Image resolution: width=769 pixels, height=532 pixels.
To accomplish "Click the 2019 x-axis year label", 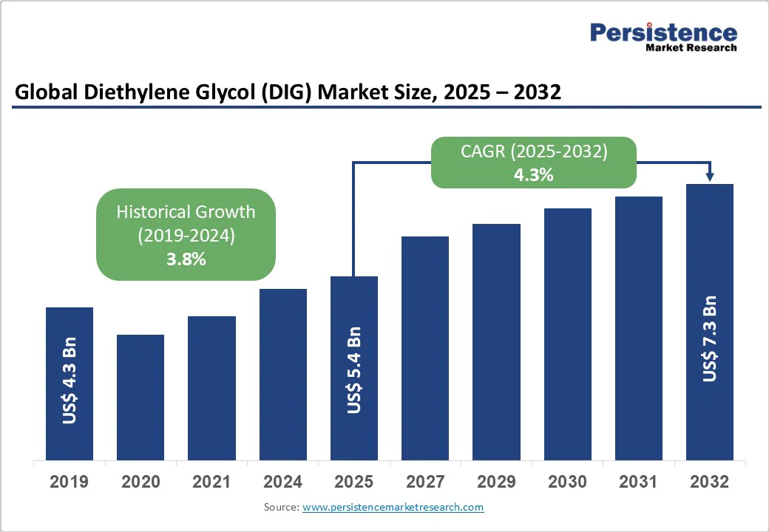I will (x=69, y=482).
